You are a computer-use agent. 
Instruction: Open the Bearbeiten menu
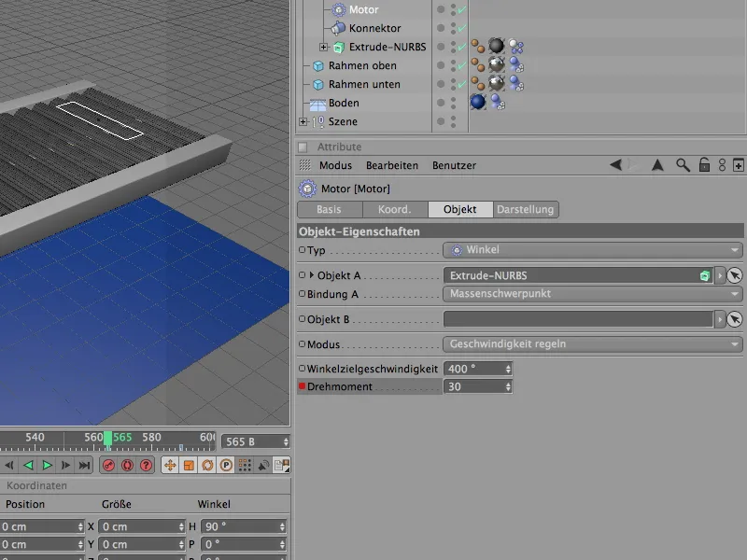tap(391, 165)
